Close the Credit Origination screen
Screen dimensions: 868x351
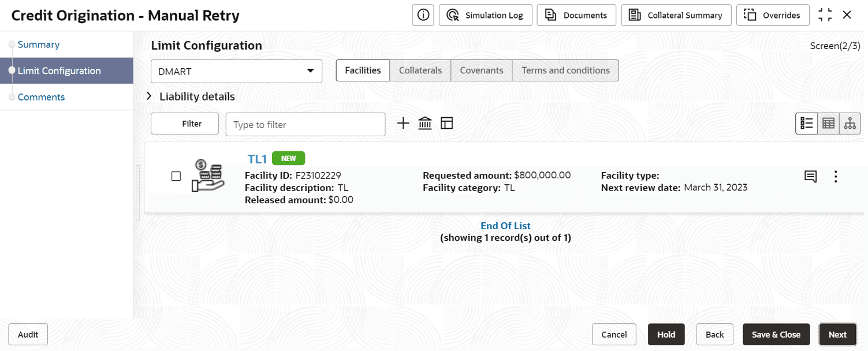847,15
